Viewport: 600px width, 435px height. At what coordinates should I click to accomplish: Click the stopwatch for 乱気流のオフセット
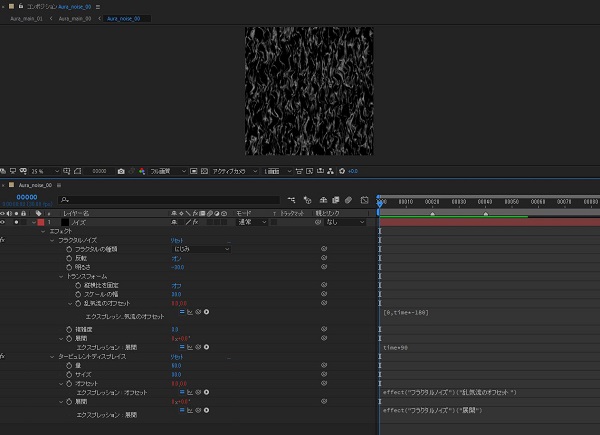76,303
